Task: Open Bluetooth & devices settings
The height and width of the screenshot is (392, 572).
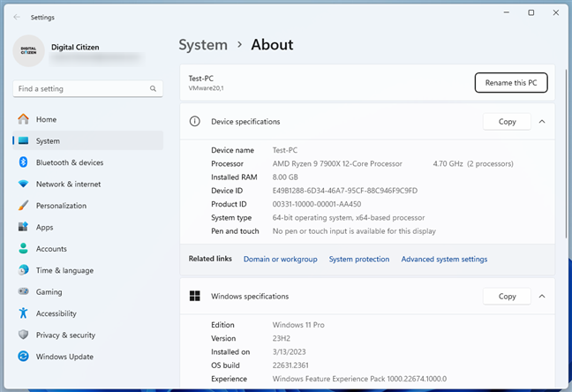Action: click(88, 162)
